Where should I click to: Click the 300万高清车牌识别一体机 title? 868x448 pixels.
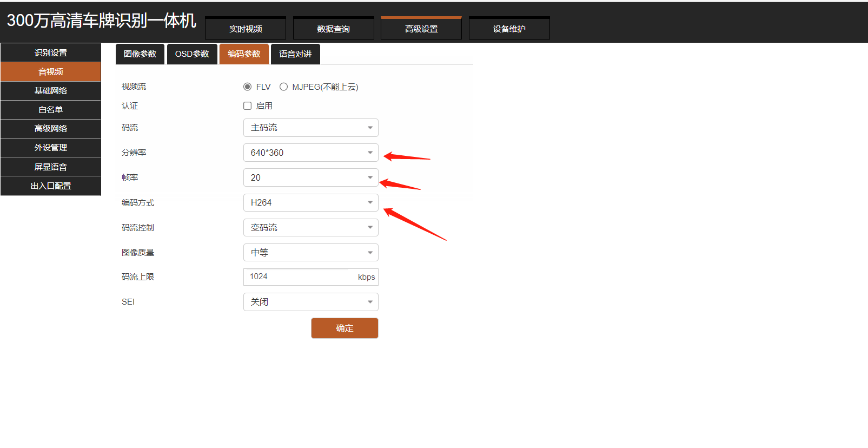tap(101, 21)
